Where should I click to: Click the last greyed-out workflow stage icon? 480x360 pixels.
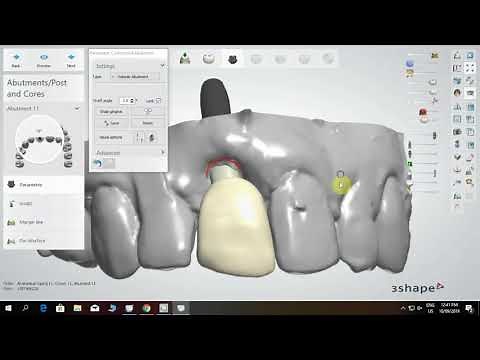click(x=328, y=59)
